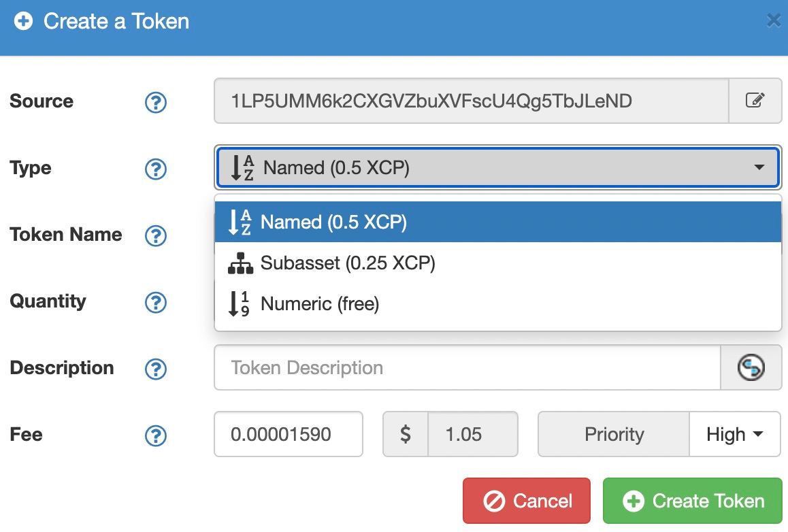Show help for Token Name field
The width and height of the screenshot is (788, 532).
pos(156,235)
